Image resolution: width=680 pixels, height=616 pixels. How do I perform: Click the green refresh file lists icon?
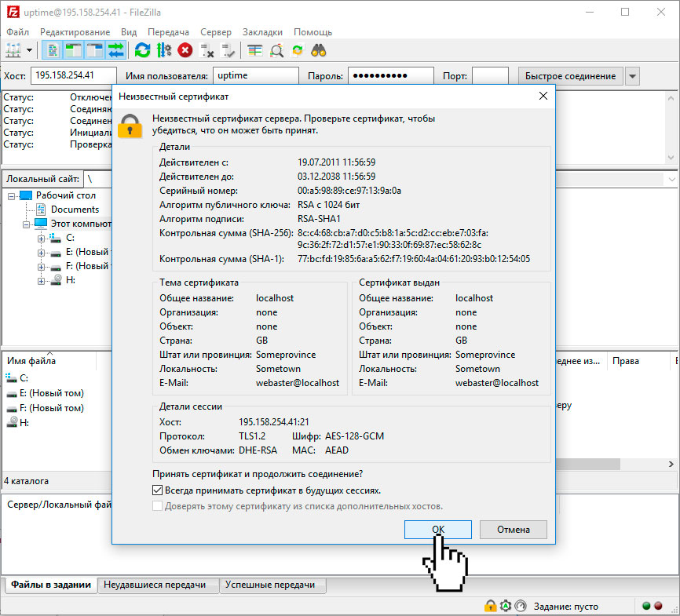(x=142, y=50)
